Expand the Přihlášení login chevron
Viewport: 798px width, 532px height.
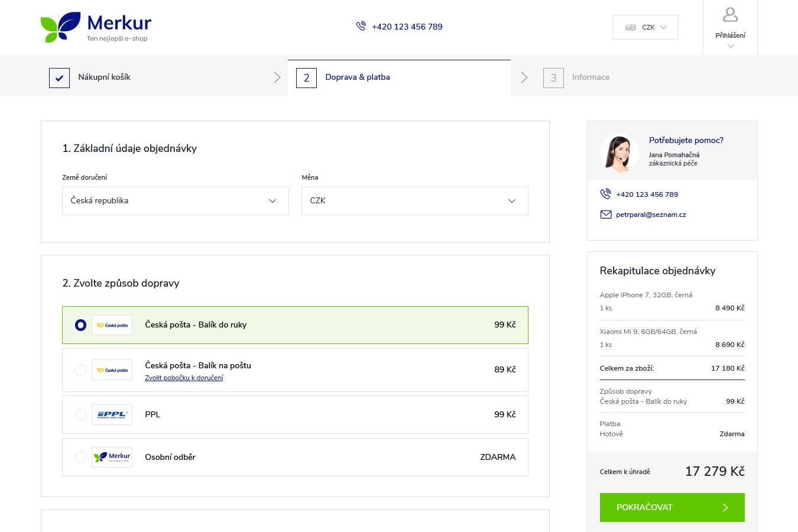click(x=731, y=46)
